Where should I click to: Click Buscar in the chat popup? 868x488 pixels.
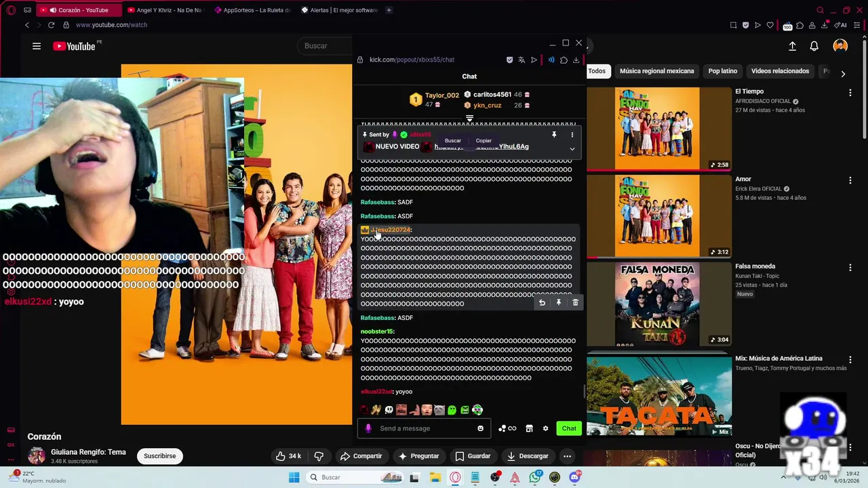point(453,140)
